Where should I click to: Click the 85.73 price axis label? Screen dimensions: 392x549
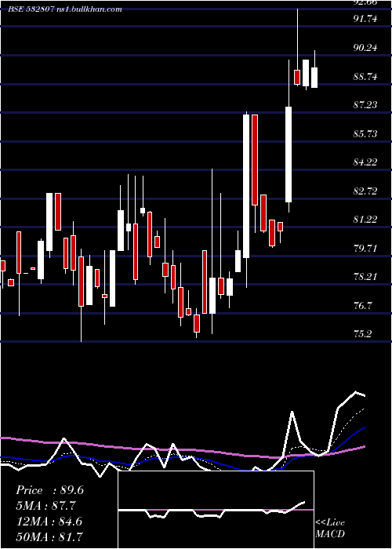pos(365,133)
